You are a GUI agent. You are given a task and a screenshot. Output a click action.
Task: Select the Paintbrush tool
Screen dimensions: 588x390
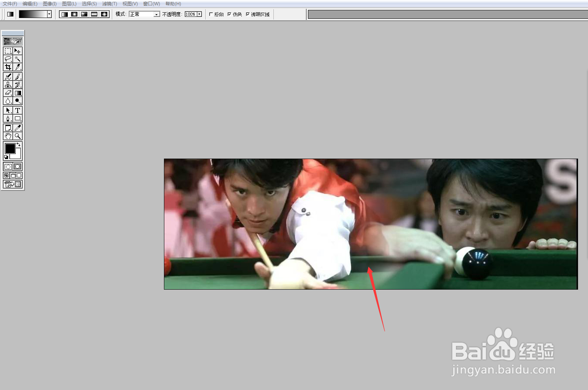pyautogui.click(x=18, y=77)
